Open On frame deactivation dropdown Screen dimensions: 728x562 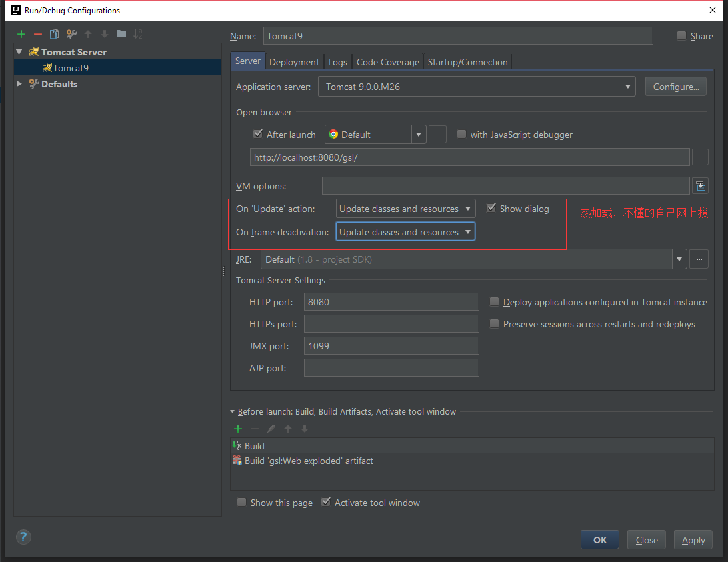[468, 232]
